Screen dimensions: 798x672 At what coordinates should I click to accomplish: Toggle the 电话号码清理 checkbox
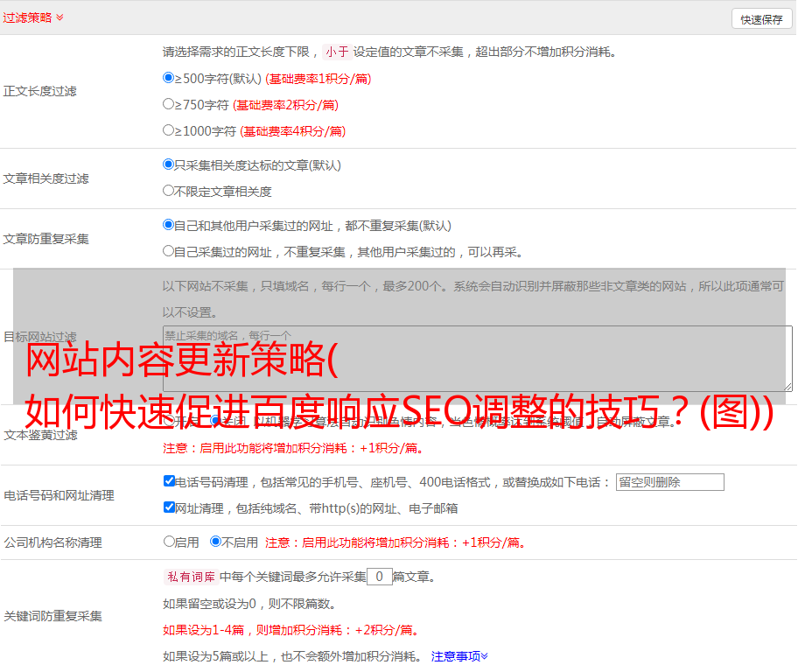169,481
